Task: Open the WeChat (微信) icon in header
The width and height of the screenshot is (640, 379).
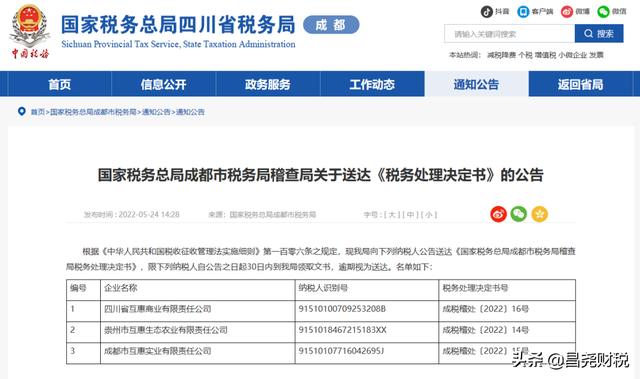Action: tap(603, 11)
